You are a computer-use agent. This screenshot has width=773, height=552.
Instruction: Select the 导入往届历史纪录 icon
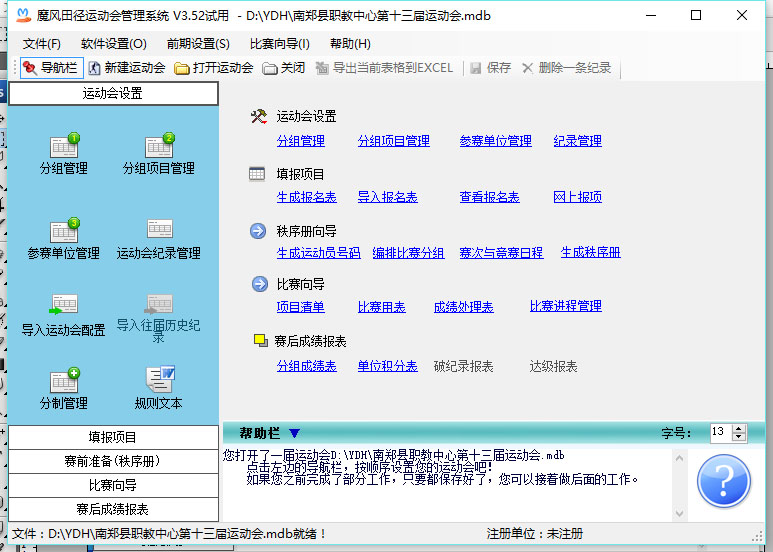click(159, 316)
